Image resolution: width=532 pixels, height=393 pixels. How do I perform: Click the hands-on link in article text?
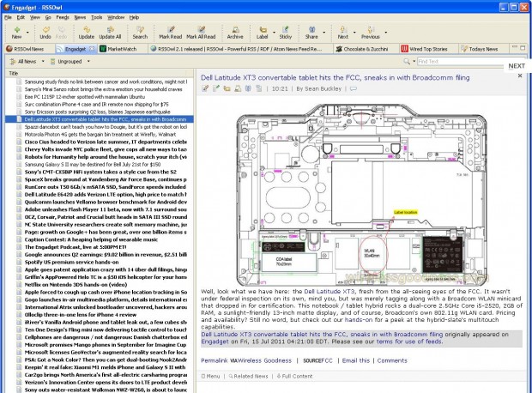(x=357, y=320)
